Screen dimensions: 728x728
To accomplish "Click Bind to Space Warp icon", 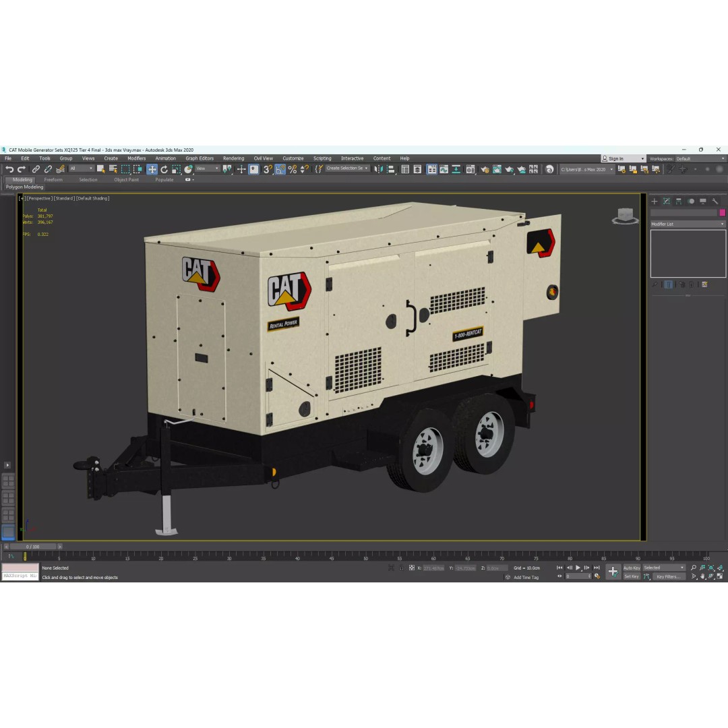I will click(60, 169).
